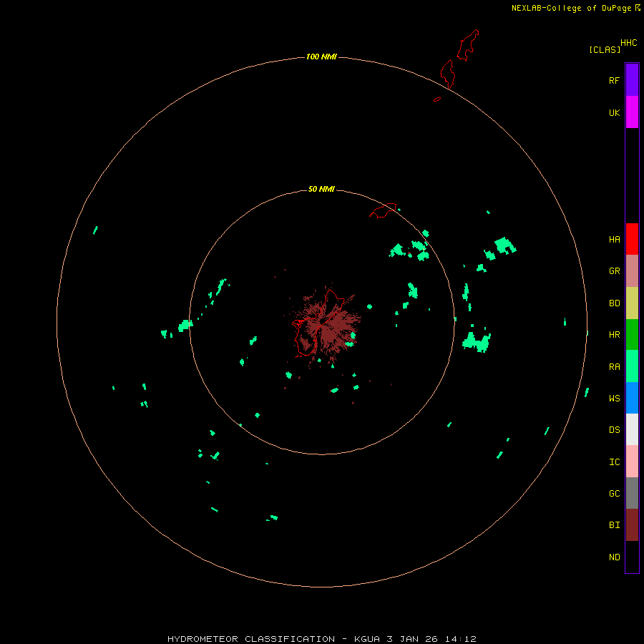Click the '50 NMI' range ring label
644x644 pixels.
click(x=321, y=189)
